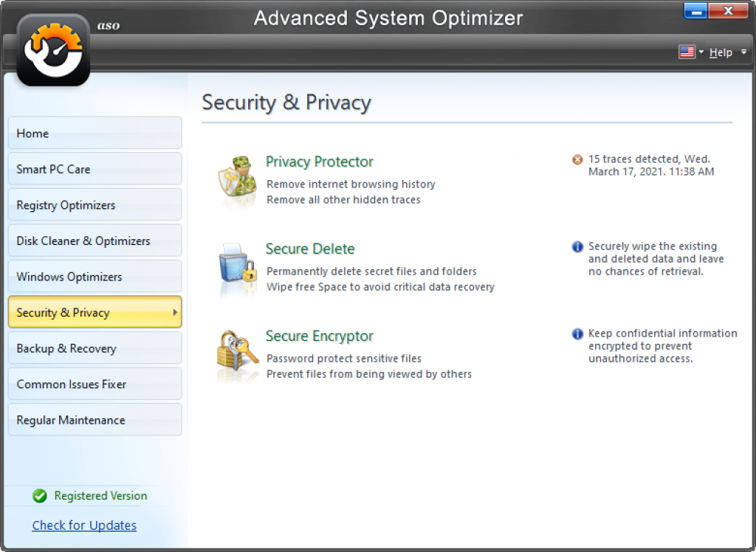Click the green check Registered Version icon
Viewport: 756px width, 552px height.
pyautogui.click(x=40, y=496)
